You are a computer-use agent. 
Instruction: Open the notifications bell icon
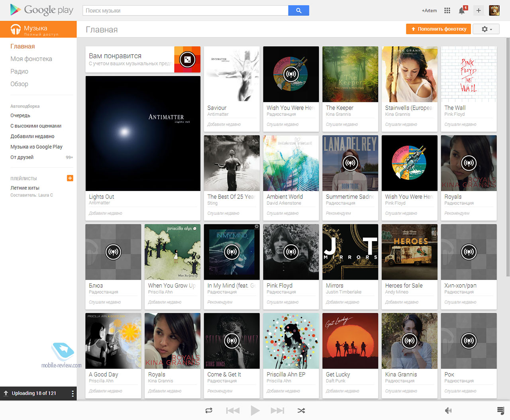click(x=462, y=11)
